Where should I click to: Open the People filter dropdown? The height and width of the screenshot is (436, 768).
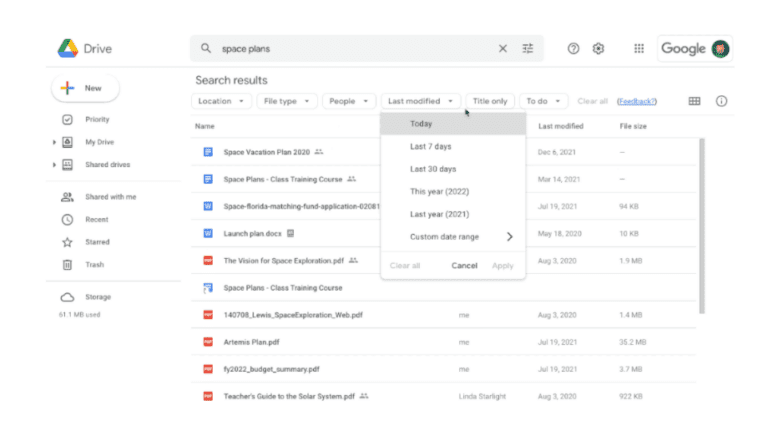click(348, 101)
